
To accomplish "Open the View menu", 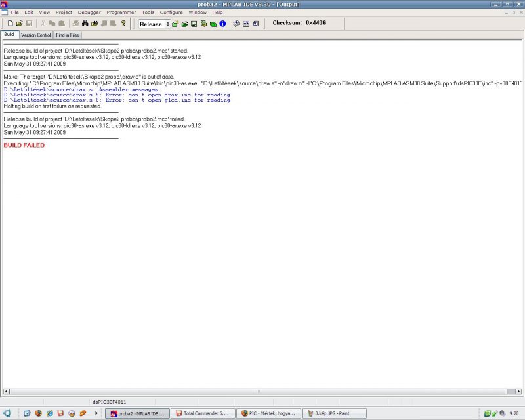I will coord(44,12).
